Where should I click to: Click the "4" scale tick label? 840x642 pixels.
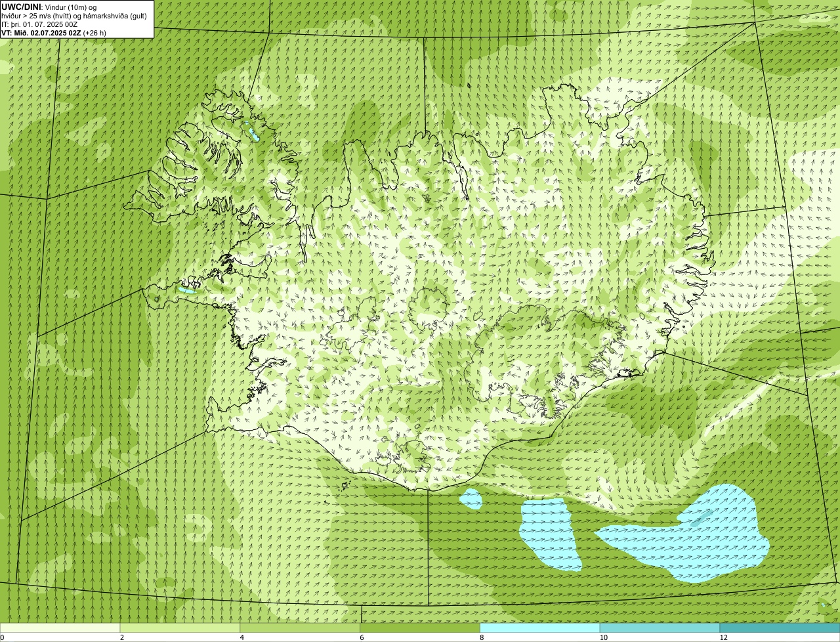pos(242,637)
